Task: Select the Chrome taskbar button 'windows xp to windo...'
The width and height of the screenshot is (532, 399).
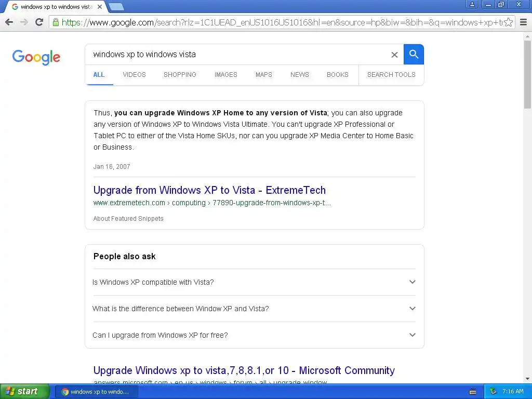Action: pyautogui.click(x=96, y=392)
